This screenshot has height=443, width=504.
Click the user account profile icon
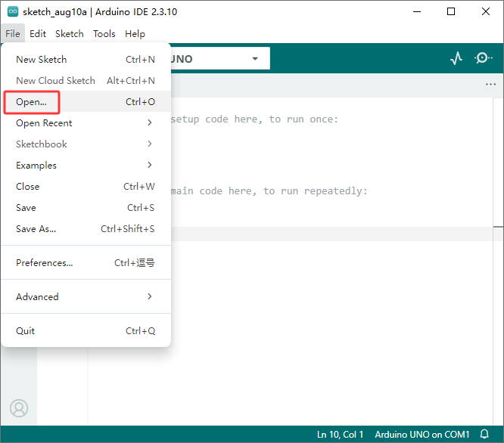tap(19, 408)
